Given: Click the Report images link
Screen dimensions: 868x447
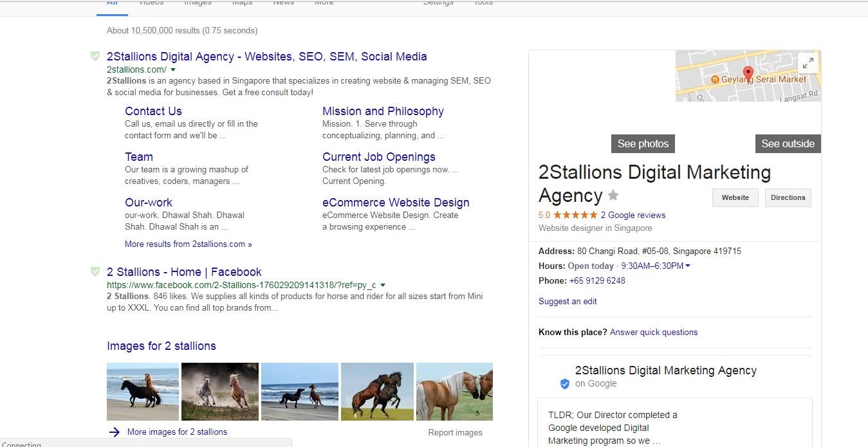Looking at the screenshot, I should point(456,433).
